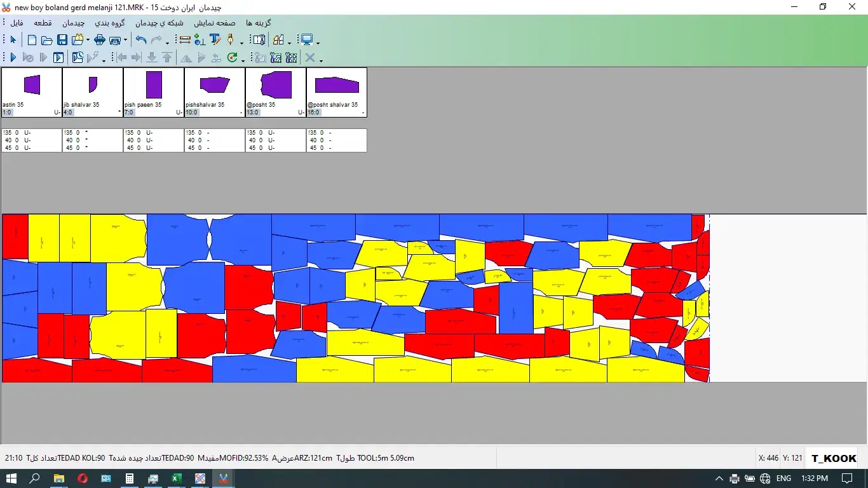Image resolution: width=868 pixels, height=488 pixels.
Task: Open the فایل (File) menu
Action: (17, 23)
